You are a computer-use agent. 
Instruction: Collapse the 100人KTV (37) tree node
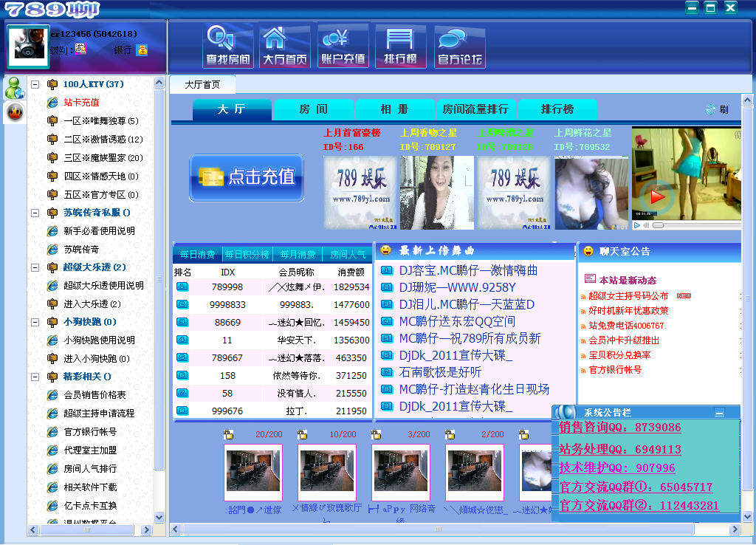[35, 84]
